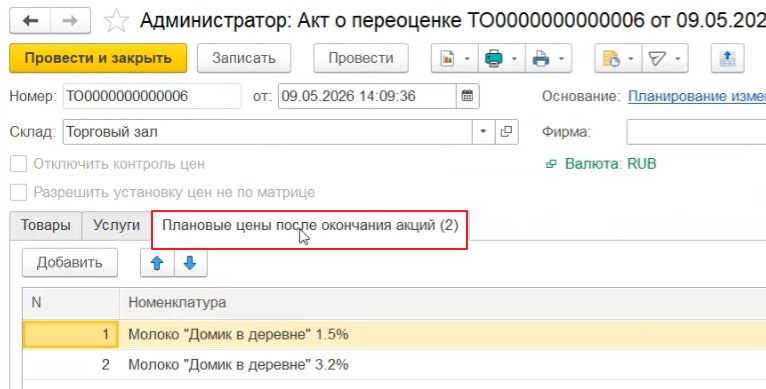Switch to the Товары tab

tap(45, 226)
